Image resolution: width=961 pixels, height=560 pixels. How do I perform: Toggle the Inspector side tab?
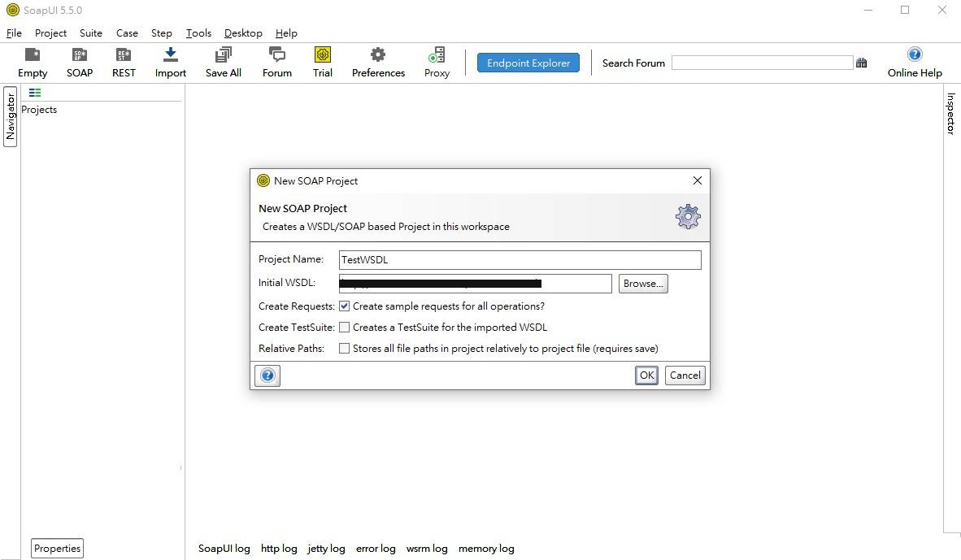tap(950, 113)
